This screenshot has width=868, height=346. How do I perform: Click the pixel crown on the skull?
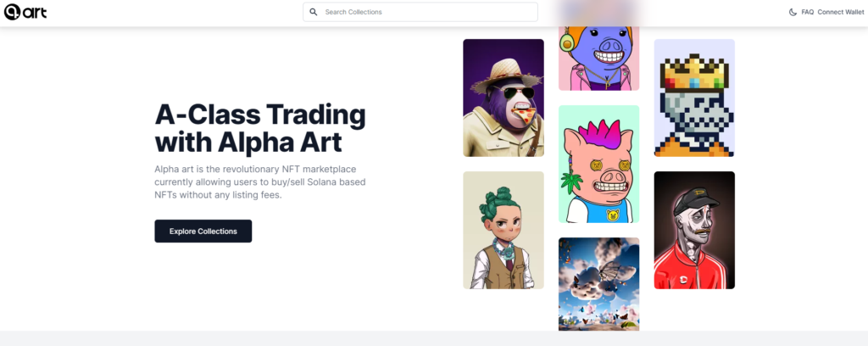point(694,73)
